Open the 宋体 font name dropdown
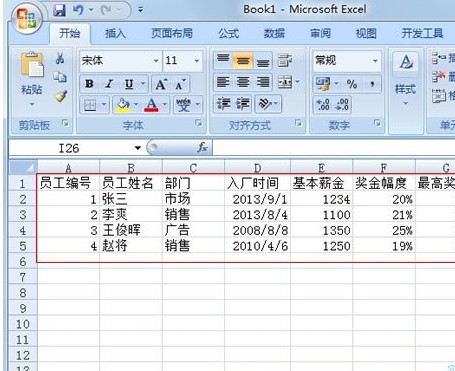Viewport: 455px width, 371px height. click(156, 61)
